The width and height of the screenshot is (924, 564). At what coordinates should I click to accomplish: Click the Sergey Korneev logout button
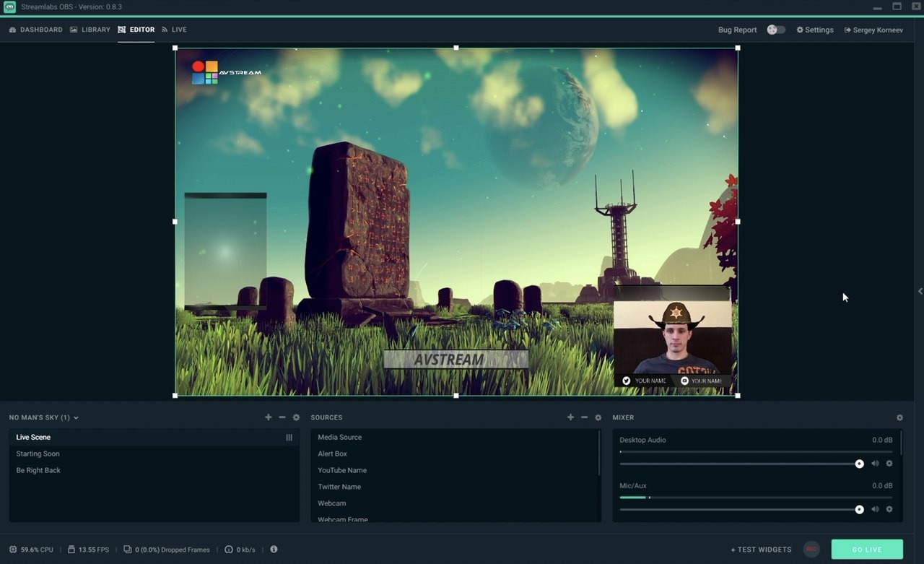(873, 30)
